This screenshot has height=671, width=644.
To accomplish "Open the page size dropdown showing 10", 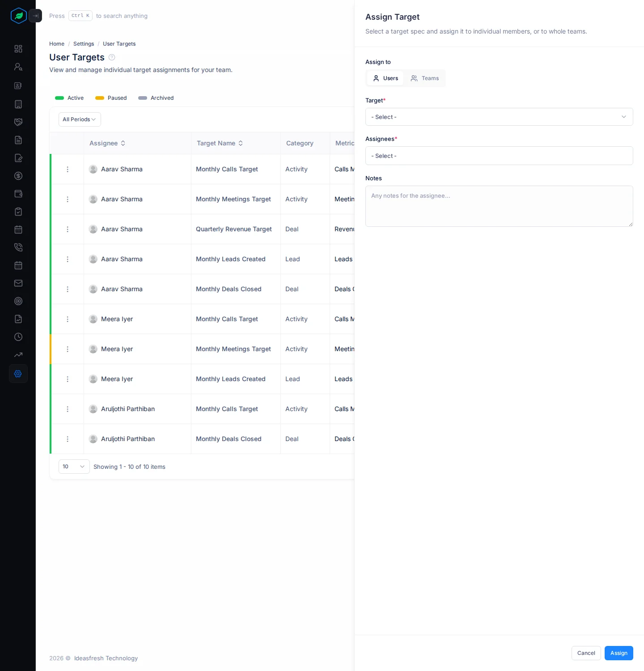I will click(x=74, y=467).
